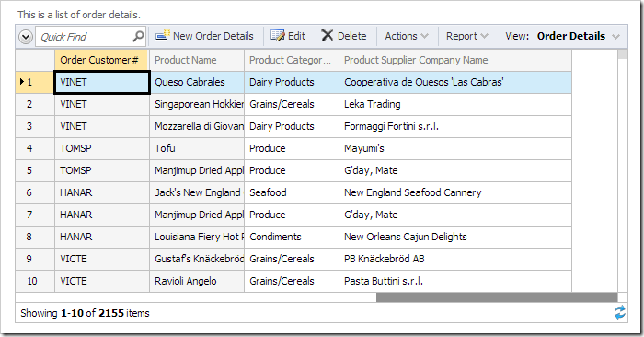Click the Queso Cabrales product cell
The height and width of the screenshot is (337, 644).
click(197, 82)
